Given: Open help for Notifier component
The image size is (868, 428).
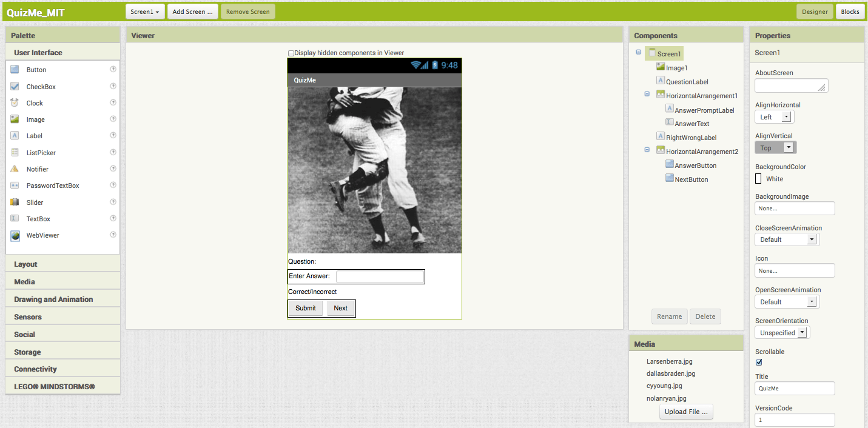Looking at the screenshot, I should 113,169.
